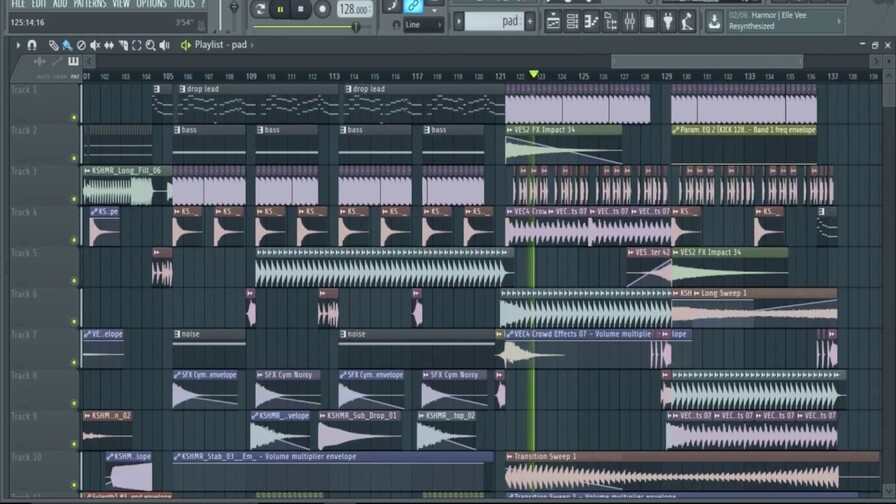
Task: Toggle mute LED on Track 8
Action: point(74,403)
